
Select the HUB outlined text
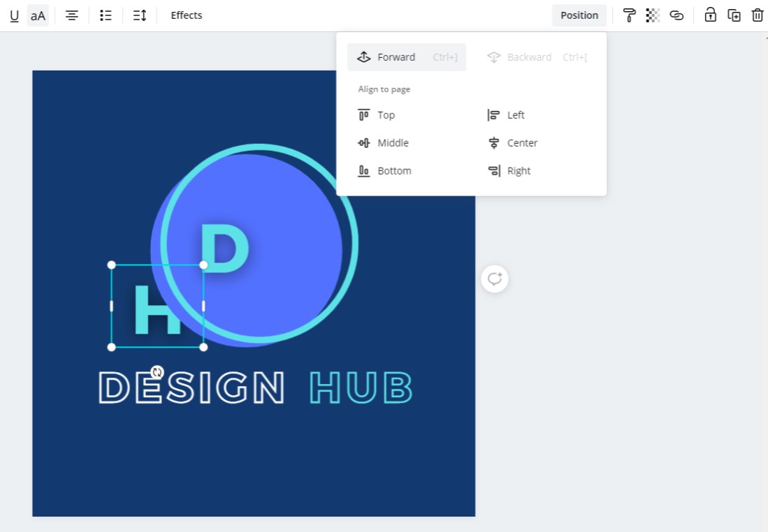tap(361, 387)
